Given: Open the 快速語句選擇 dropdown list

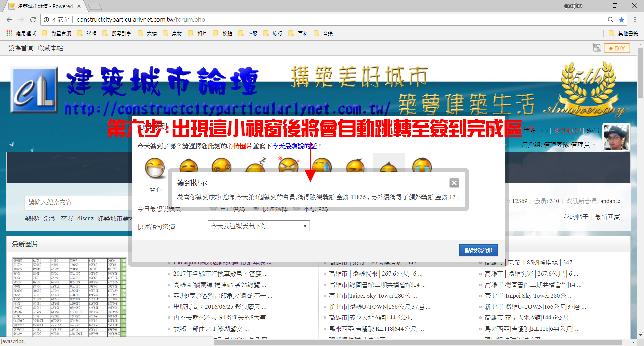Looking at the screenshot, I should coord(258,226).
